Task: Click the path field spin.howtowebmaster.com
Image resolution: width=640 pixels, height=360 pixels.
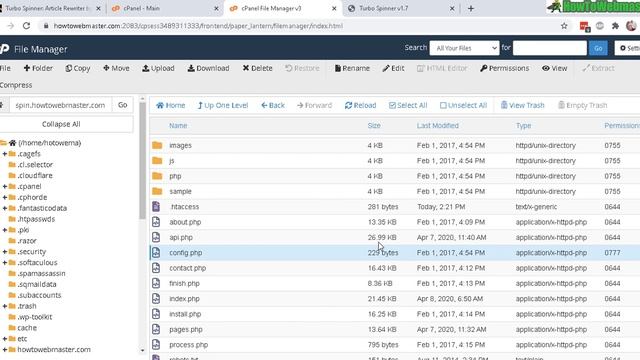Action: tap(60, 105)
